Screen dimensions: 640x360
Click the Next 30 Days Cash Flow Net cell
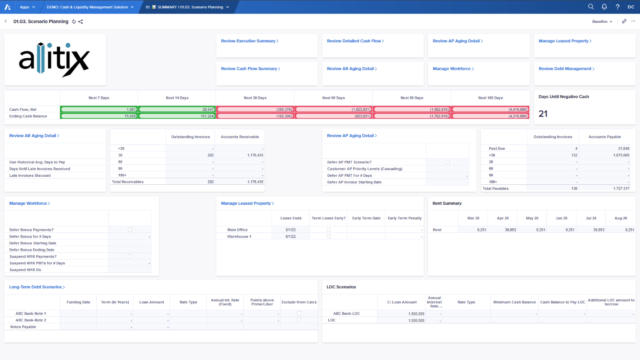coord(255,109)
